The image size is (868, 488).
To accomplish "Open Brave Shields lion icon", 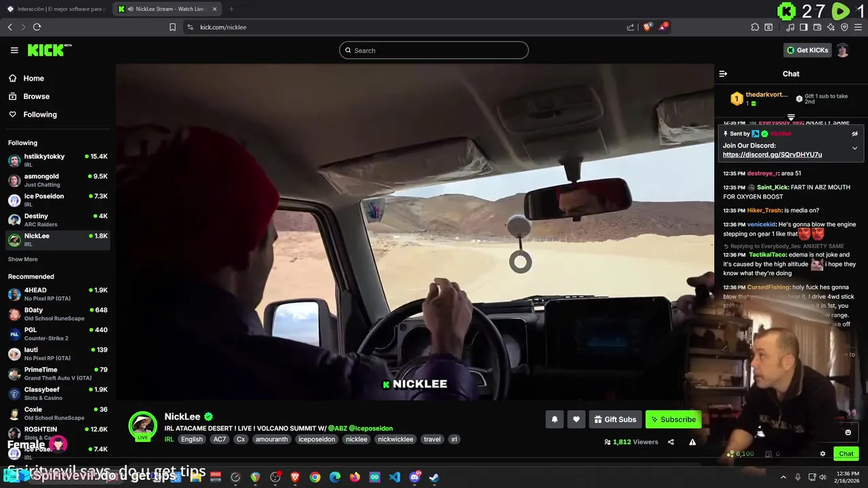I will coord(648,27).
